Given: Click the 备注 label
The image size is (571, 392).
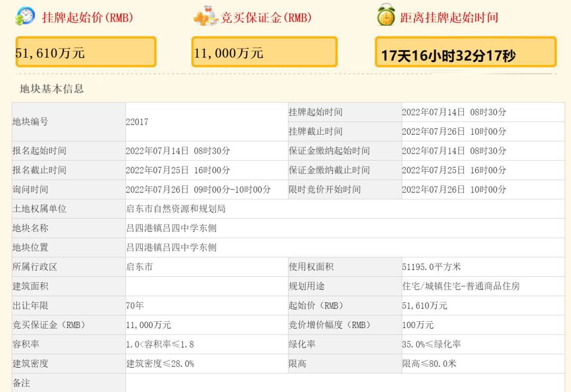Looking at the screenshot, I should coord(21,382).
